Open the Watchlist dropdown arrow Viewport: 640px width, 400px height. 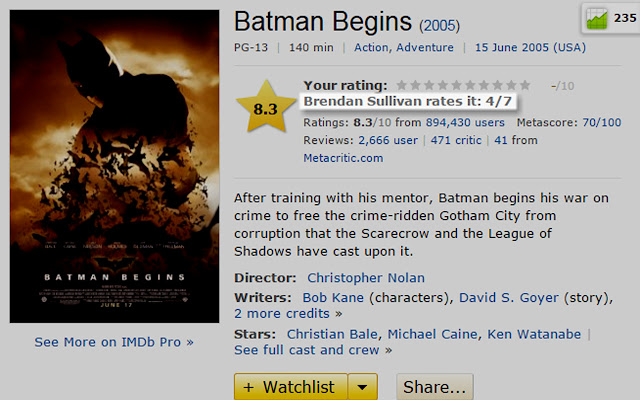[x=365, y=387]
